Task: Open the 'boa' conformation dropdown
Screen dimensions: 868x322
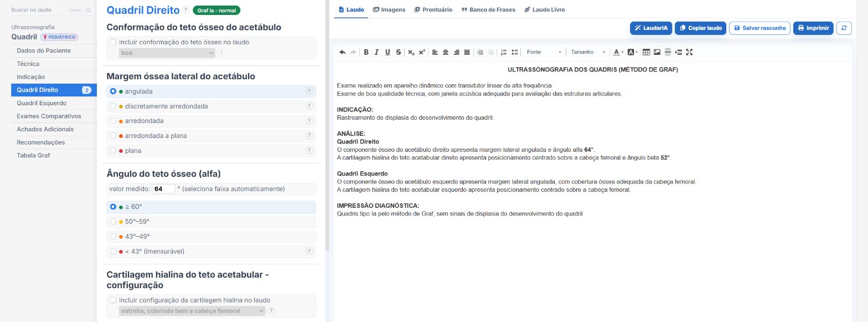Action: [x=167, y=53]
